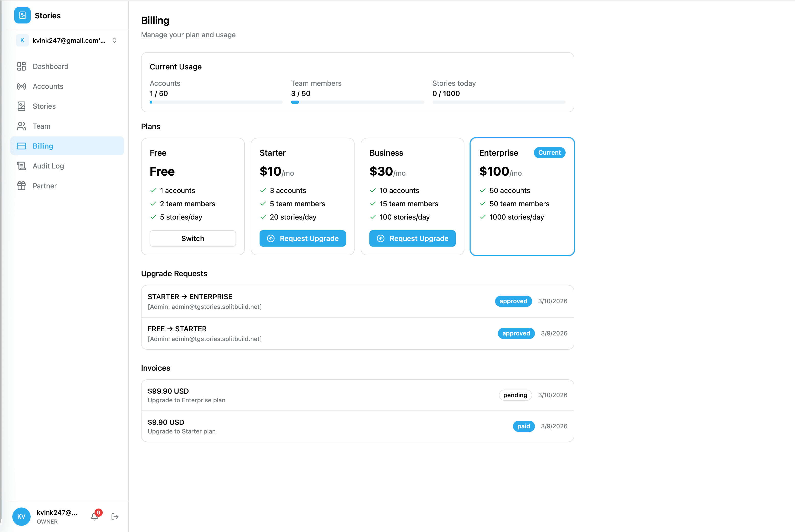Screen dimensions: 795x532
Task: Open the account switcher chevron next to email
Action: [x=114, y=40]
